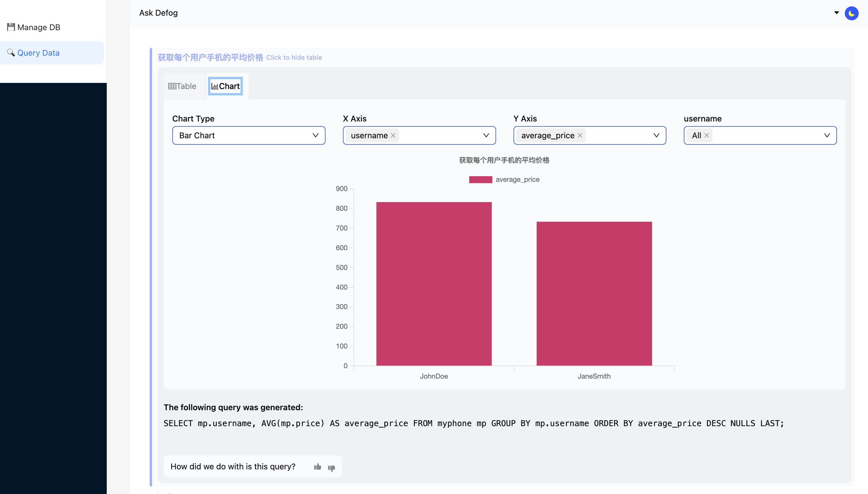Expand the Chart Type chevron arrow
The width and height of the screenshot is (868, 494).
pyautogui.click(x=315, y=135)
